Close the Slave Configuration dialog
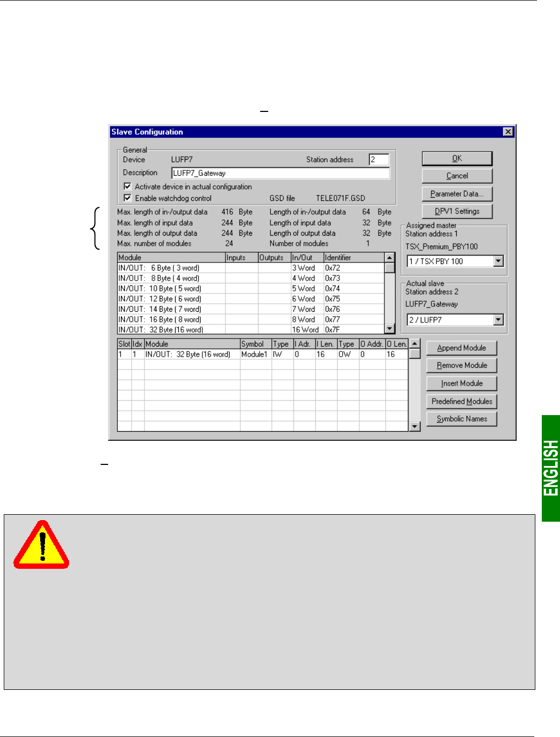This screenshot has height=737, width=560. pos(508,132)
